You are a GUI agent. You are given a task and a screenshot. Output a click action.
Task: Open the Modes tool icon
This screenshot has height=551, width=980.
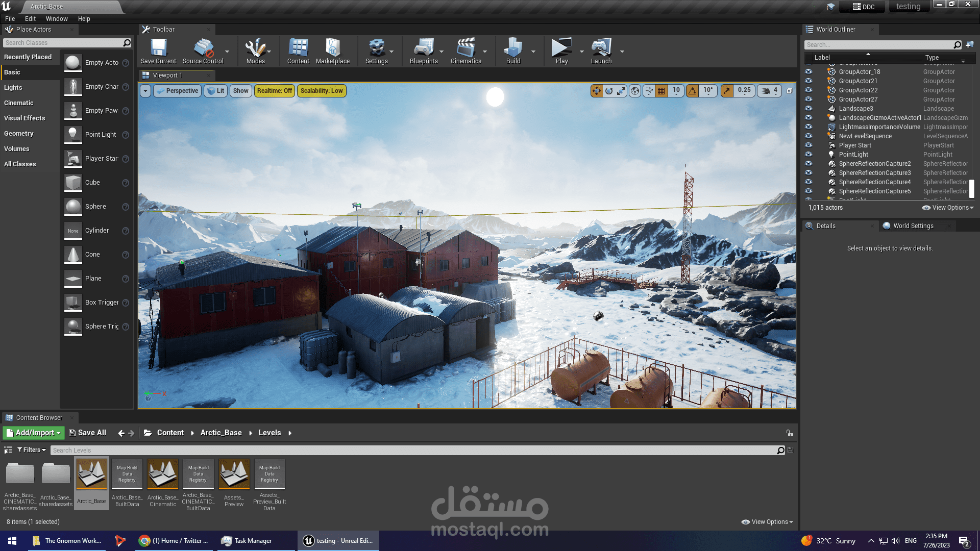(255, 51)
